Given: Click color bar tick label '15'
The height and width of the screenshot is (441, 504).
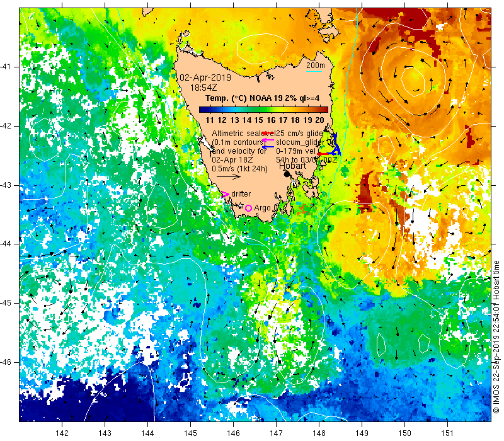Looking at the screenshot, I should (x=259, y=120).
